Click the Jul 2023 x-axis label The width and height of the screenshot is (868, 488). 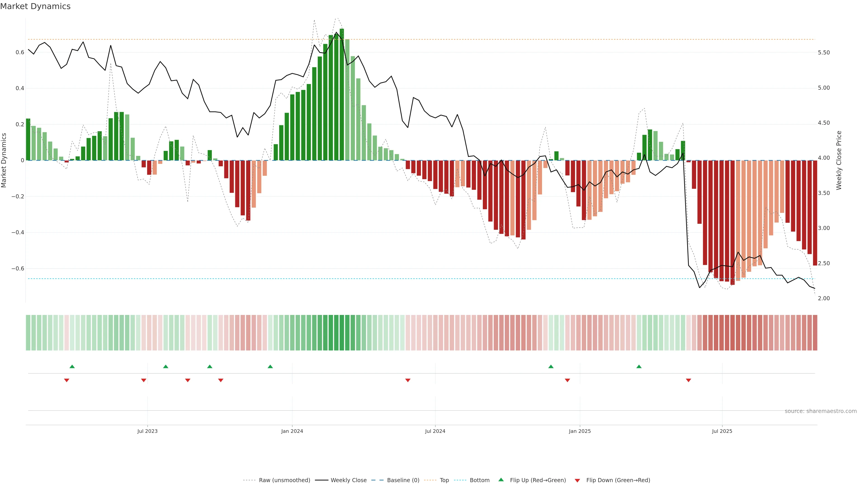pyautogui.click(x=147, y=431)
